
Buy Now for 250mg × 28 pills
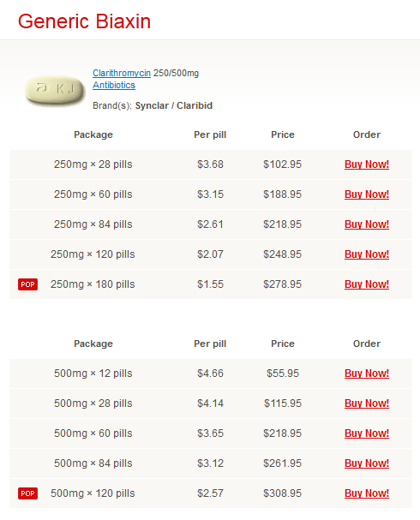tap(367, 164)
